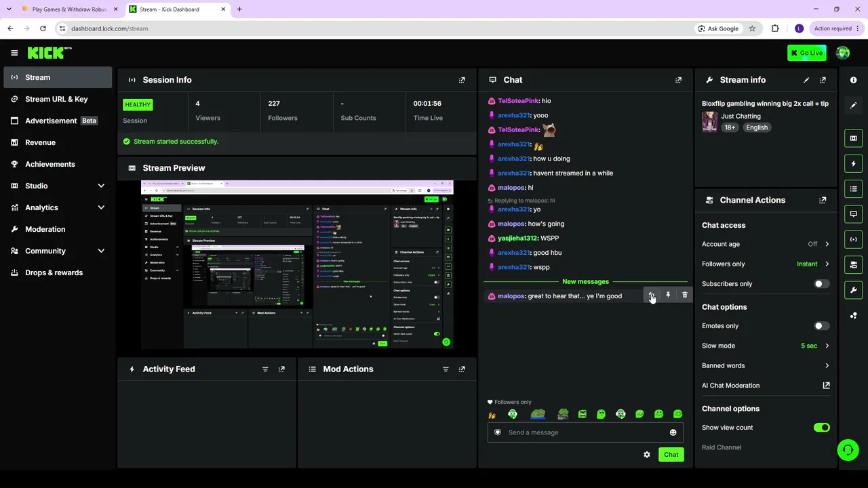Open Account age settings chevron

[827, 244]
